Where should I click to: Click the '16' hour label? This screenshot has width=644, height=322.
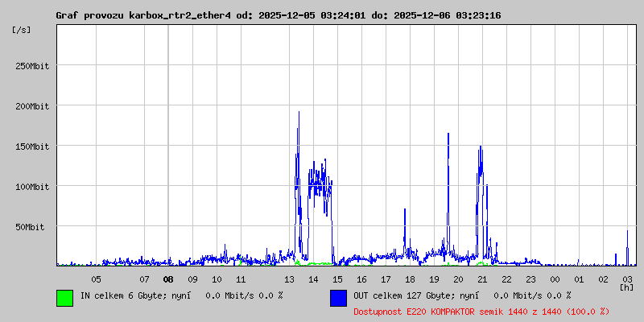coord(361,279)
